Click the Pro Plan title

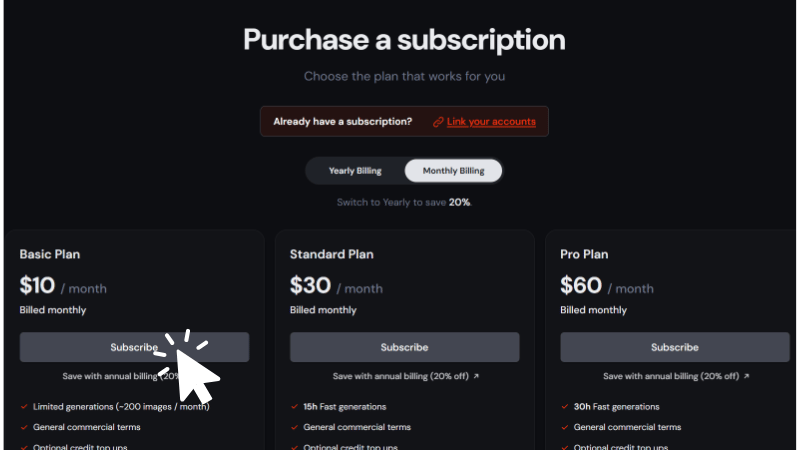point(584,254)
